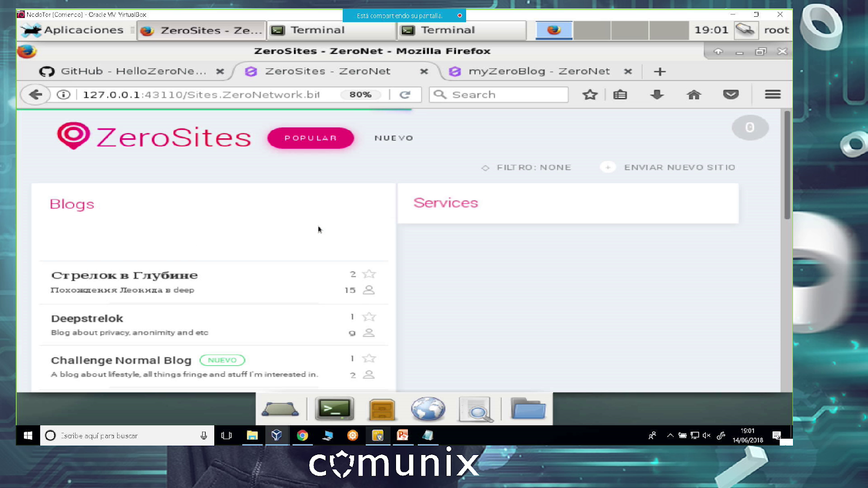Select the POPULAR filter button
Screen dimensions: 868x488
coord(310,138)
